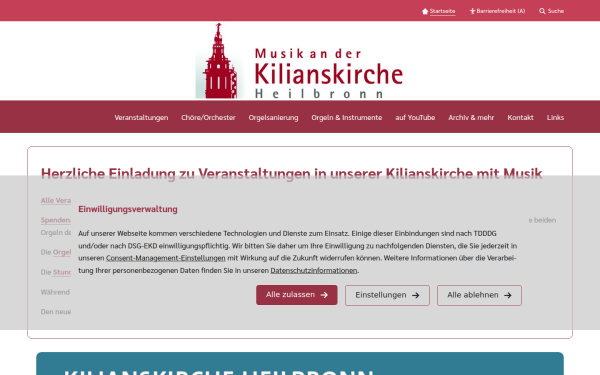Open the Veranstaltungen menu
Viewport: 600px width, 375px height.
pyautogui.click(x=141, y=117)
